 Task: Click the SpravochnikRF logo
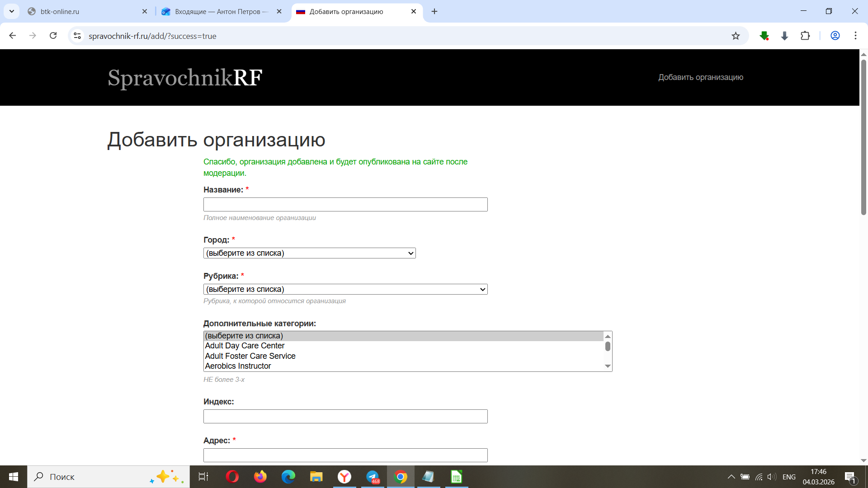tap(185, 78)
